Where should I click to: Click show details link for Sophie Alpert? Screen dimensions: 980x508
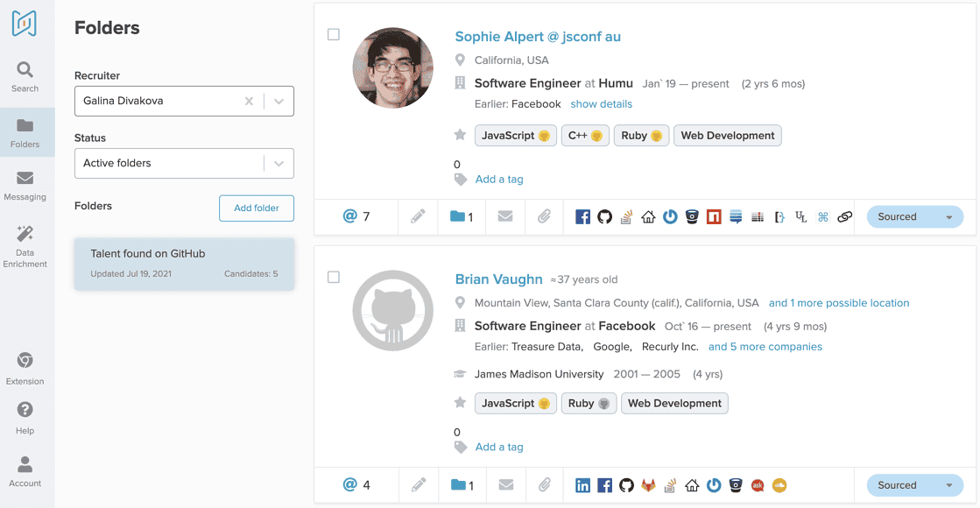click(601, 104)
